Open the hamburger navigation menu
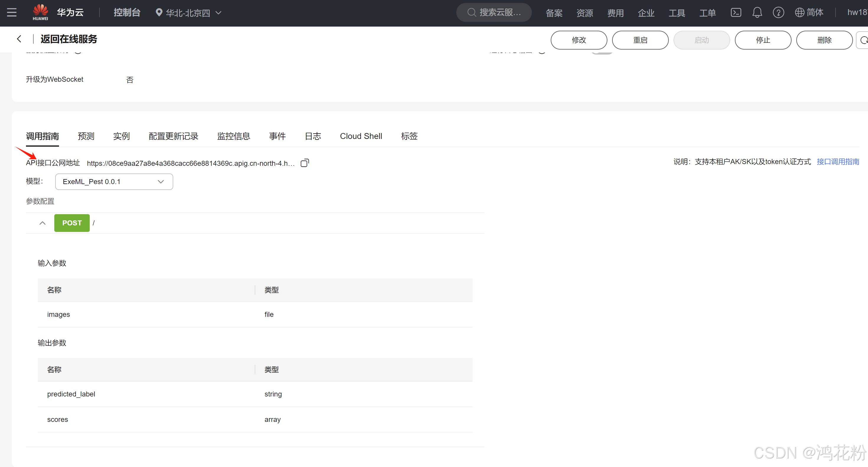This screenshot has width=868, height=467. click(12, 12)
